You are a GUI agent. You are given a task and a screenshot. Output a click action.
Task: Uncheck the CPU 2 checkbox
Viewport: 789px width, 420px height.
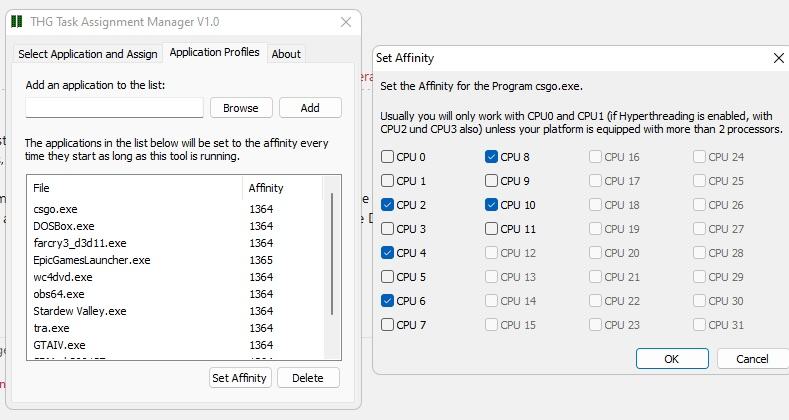[x=387, y=205]
